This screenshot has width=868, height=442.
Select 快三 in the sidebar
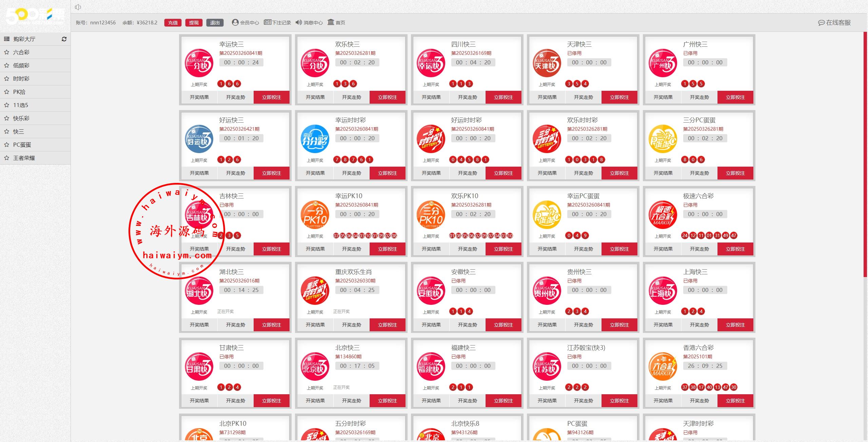pyautogui.click(x=19, y=131)
